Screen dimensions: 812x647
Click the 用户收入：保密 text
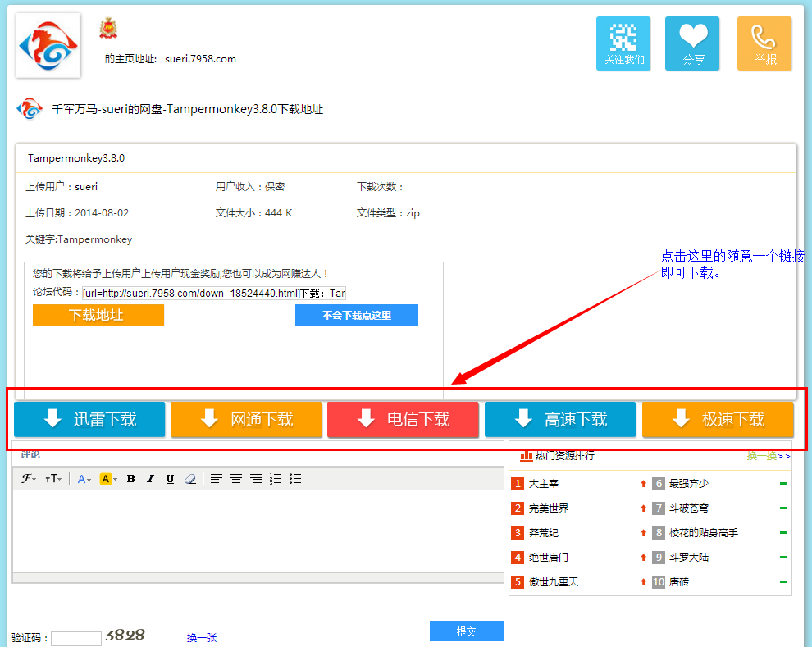pyautogui.click(x=250, y=187)
